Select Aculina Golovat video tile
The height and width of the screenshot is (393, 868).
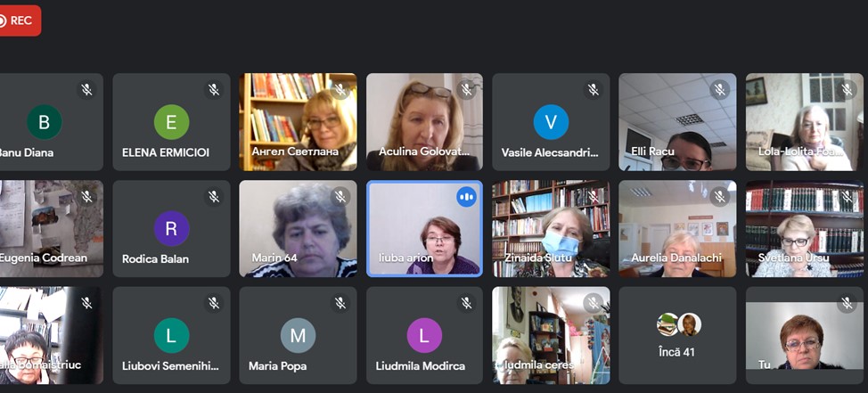pyautogui.click(x=424, y=122)
